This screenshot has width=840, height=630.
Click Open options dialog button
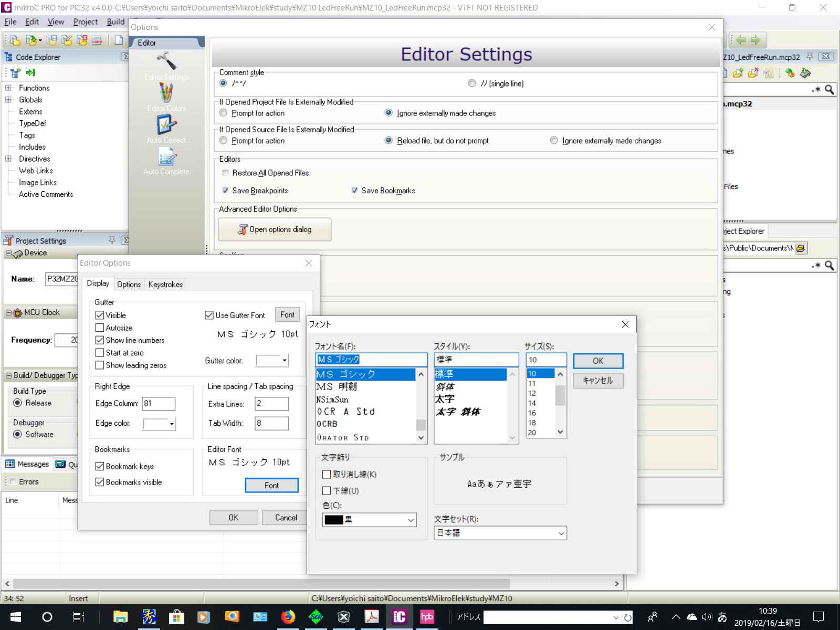click(x=275, y=229)
